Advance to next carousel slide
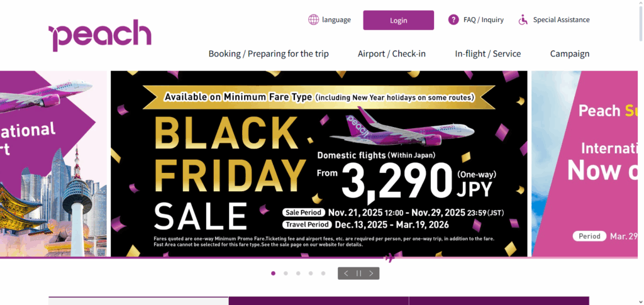This screenshot has width=644, height=305. [x=372, y=274]
